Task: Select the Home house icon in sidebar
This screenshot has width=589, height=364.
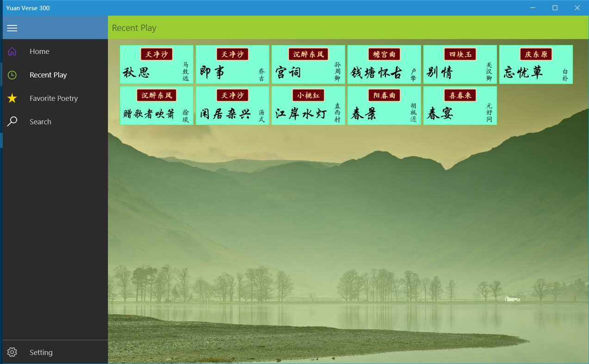Action: 12,51
